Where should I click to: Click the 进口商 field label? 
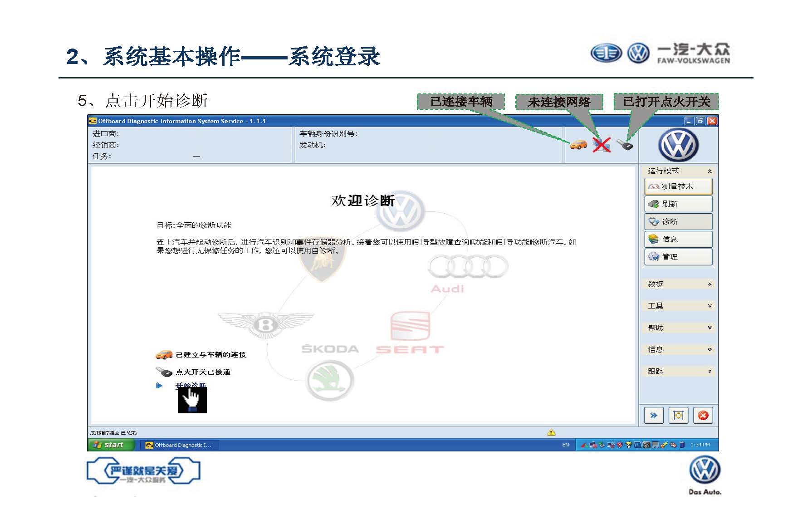[106, 133]
